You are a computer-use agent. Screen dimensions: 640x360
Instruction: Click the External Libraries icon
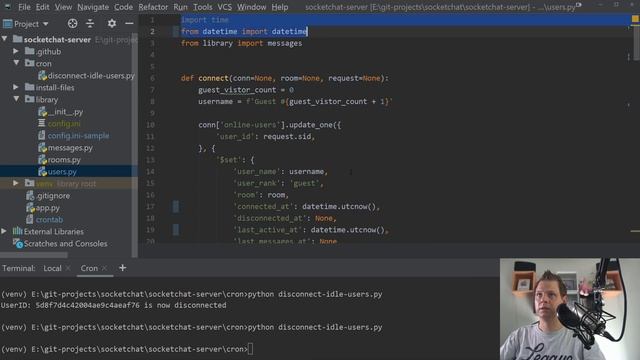[18, 231]
